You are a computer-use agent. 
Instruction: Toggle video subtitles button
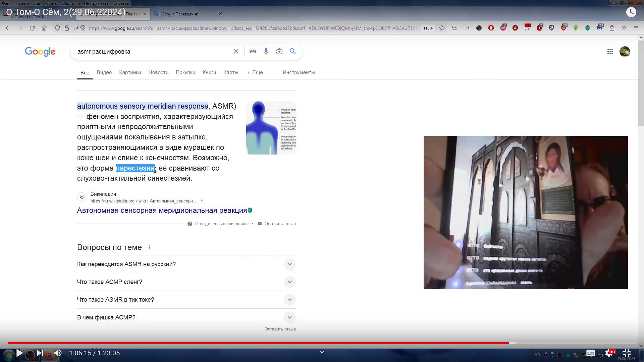click(590, 353)
